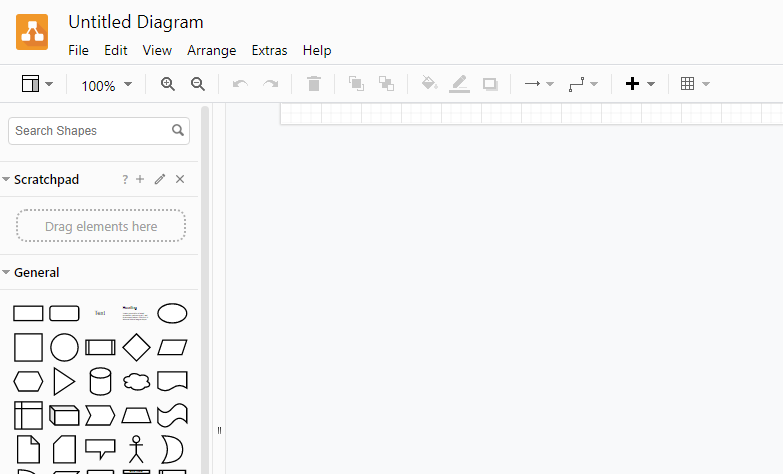The image size is (783, 474).
Task: Open the Connection arrow style dropdown
Action: (539, 84)
